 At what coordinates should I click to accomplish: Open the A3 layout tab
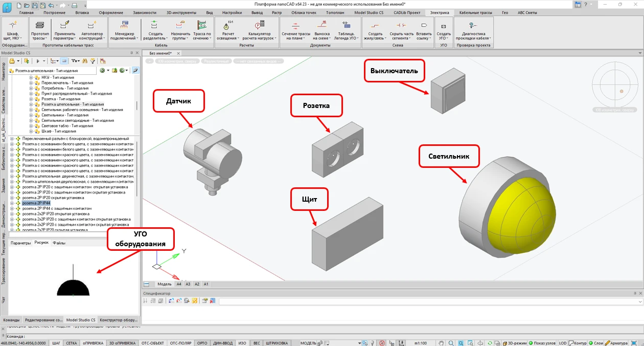pos(188,284)
